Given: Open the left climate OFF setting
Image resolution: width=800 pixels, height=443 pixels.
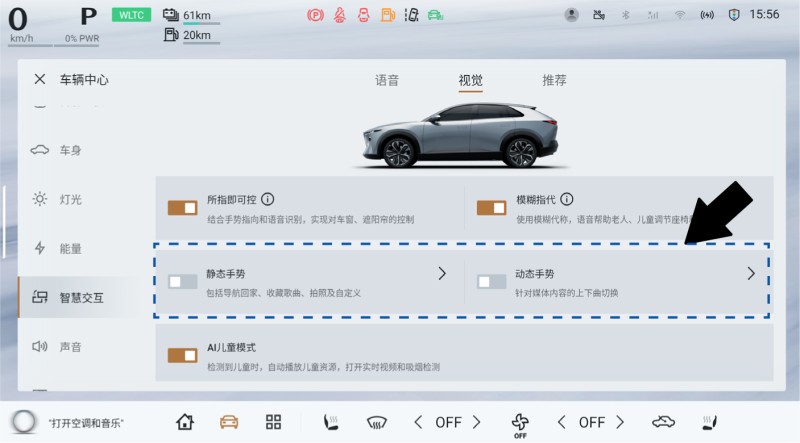Looking at the screenshot, I should tap(448, 423).
